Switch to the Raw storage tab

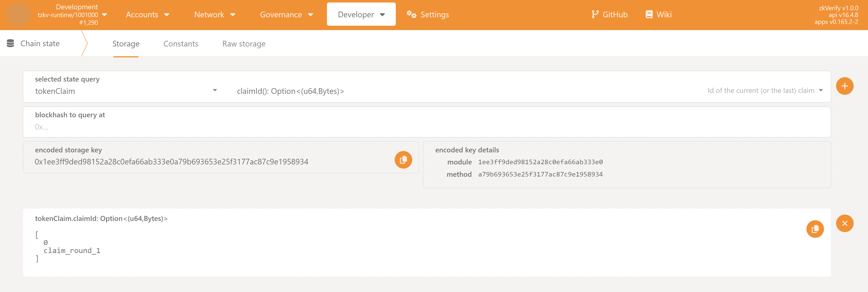pos(244,44)
